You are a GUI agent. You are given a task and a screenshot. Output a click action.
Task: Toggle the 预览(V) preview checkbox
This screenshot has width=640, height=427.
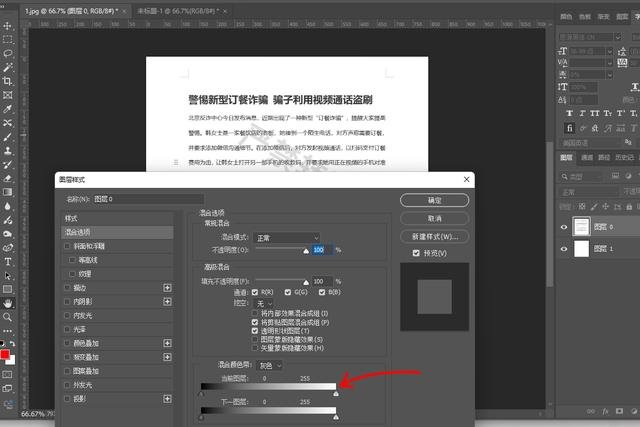pos(417,253)
